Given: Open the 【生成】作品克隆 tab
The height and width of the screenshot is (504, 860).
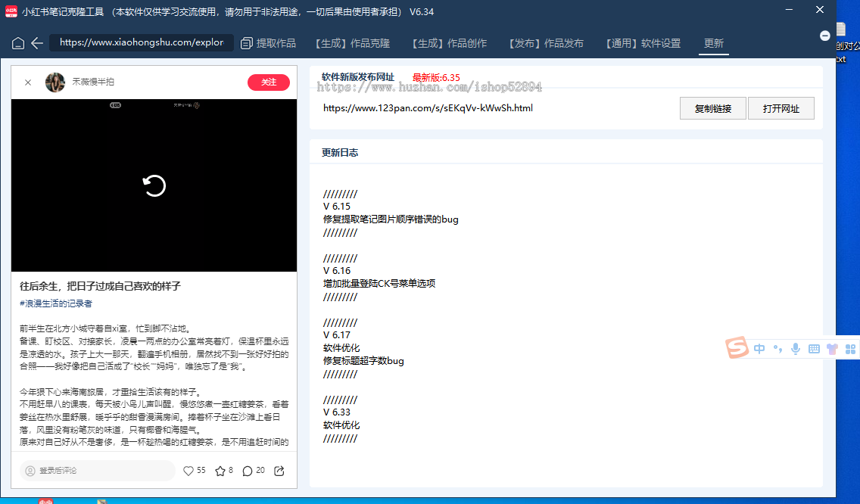Looking at the screenshot, I should click(352, 43).
